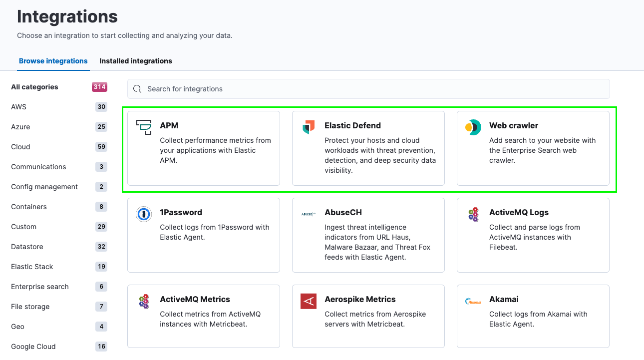Open the ActiveMQ Metrics card title
The height and width of the screenshot is (360, 644).
pos(195,299)
